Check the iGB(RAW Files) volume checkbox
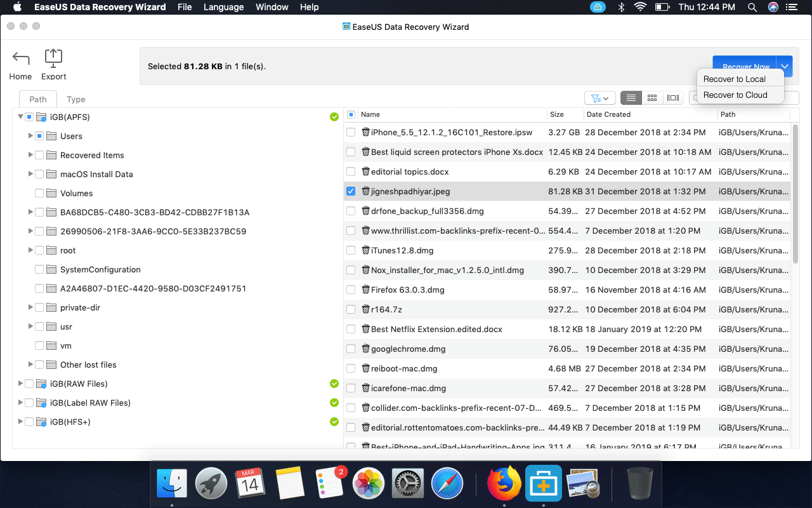Image resolution: width=812 pixels, height=508 pixels. tap(29, 384)
